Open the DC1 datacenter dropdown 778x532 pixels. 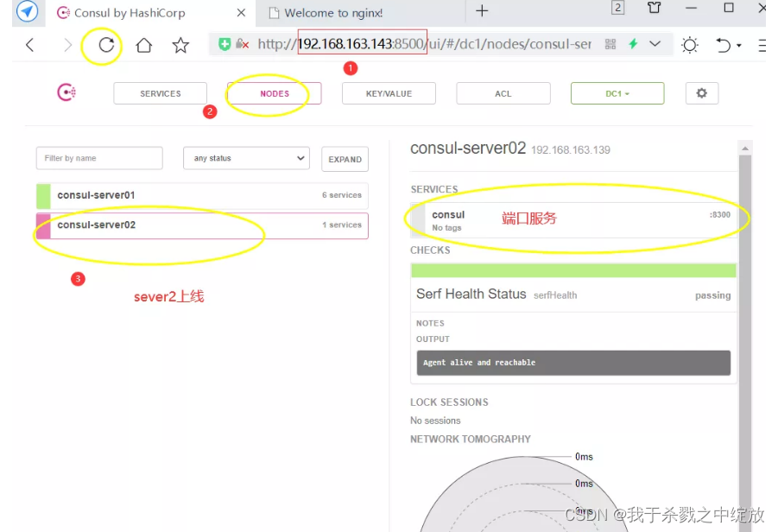click(617, 92)
